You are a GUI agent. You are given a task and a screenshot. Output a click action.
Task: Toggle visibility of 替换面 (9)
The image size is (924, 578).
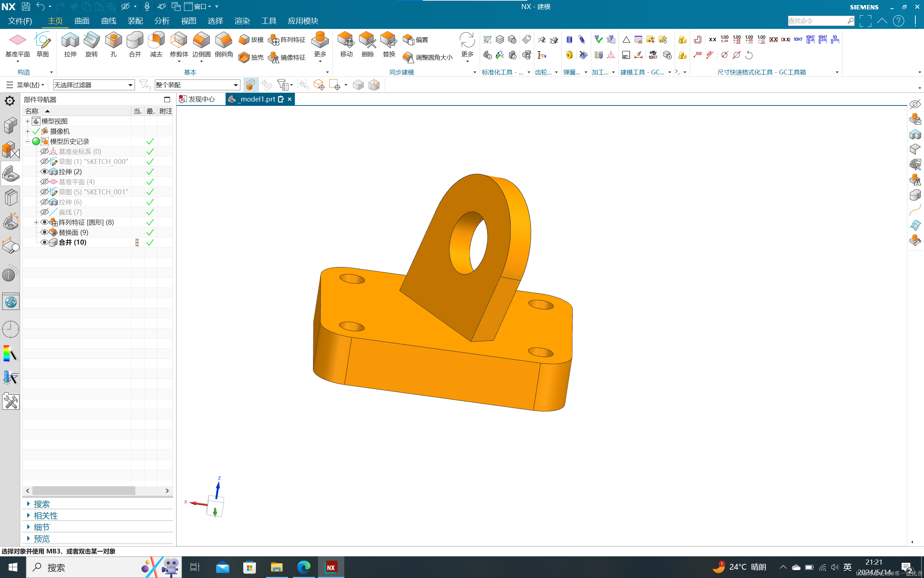[44, 232]
